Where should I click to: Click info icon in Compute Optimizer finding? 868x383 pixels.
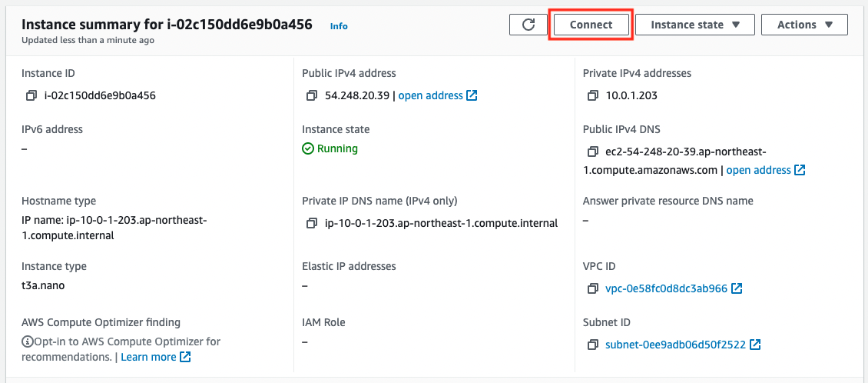point(27,341)
